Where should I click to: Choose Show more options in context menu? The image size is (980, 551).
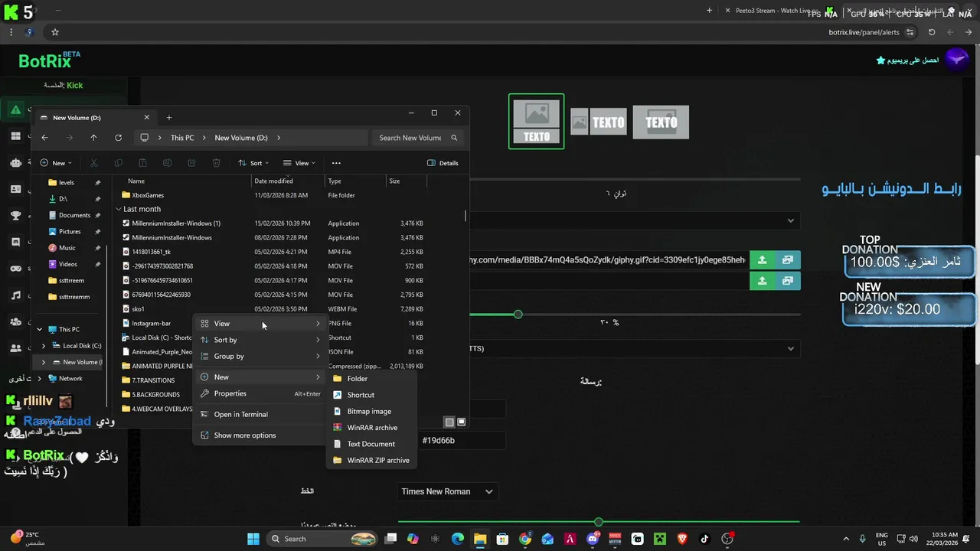pyautogui.click(x=260, y=435)
